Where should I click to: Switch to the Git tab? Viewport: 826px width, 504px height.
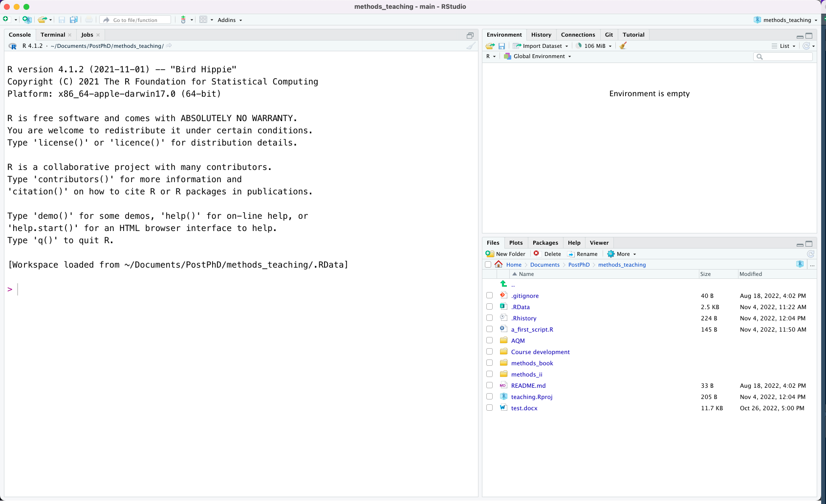pyautogui.click(x=609, y=34)
